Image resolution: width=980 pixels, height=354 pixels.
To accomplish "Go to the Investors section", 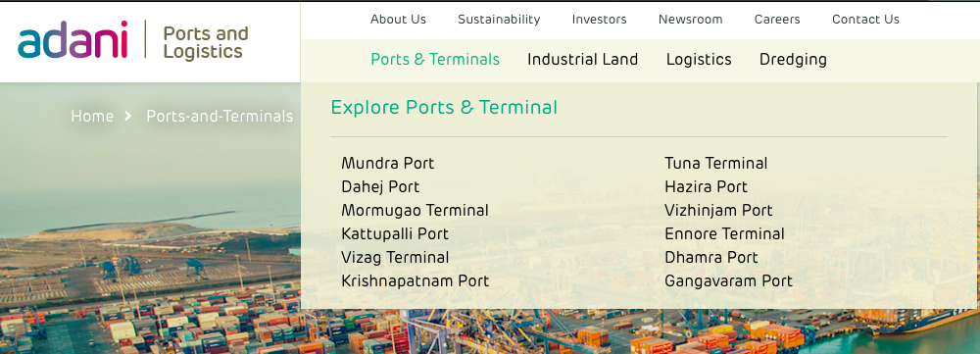I will coord(600,20).
